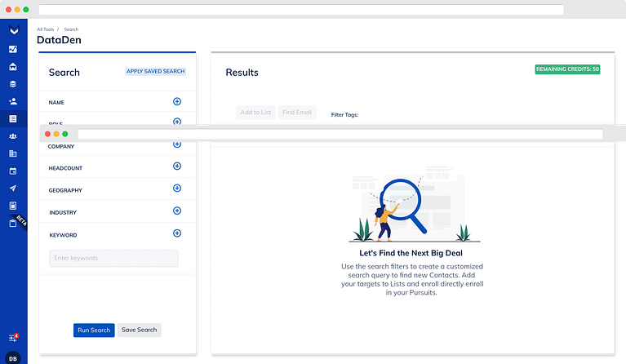Click the GEOGRAPHY filter label

(x=65, y=190)
